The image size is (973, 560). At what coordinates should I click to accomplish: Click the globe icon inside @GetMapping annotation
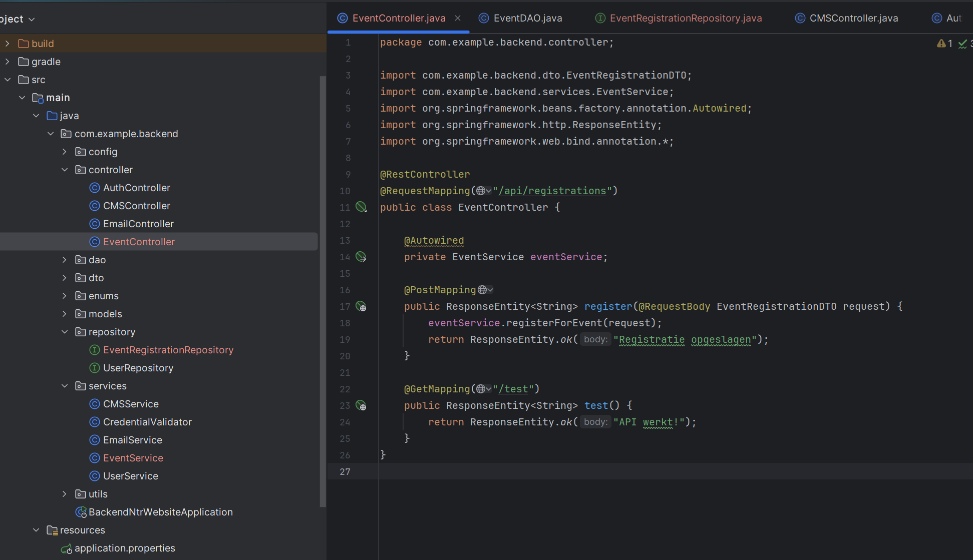tap(481, 389)
